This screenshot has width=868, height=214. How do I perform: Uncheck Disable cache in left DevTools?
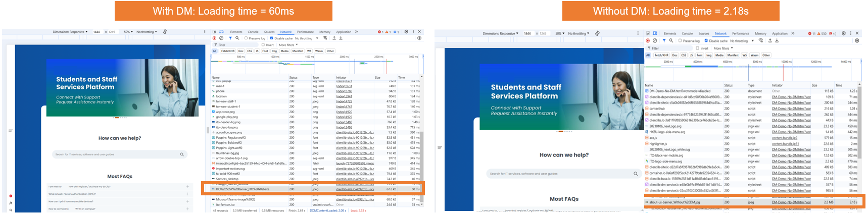point(271,38)
